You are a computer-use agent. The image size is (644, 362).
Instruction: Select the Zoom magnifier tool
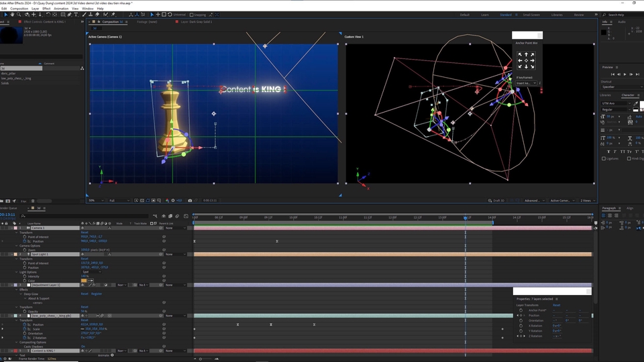point(19,14)
